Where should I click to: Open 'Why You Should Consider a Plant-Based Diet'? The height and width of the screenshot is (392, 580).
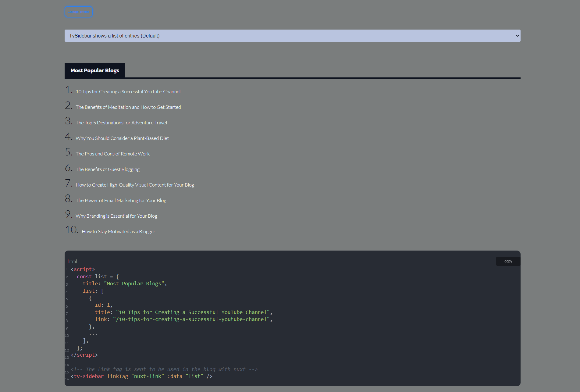[122, 138]
